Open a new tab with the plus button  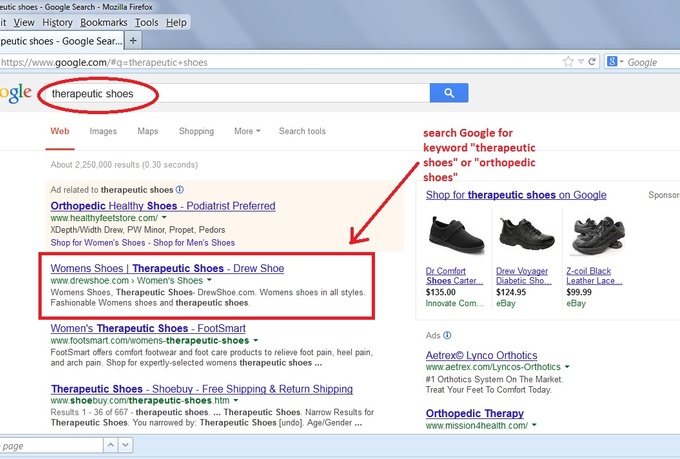[134, 40]
